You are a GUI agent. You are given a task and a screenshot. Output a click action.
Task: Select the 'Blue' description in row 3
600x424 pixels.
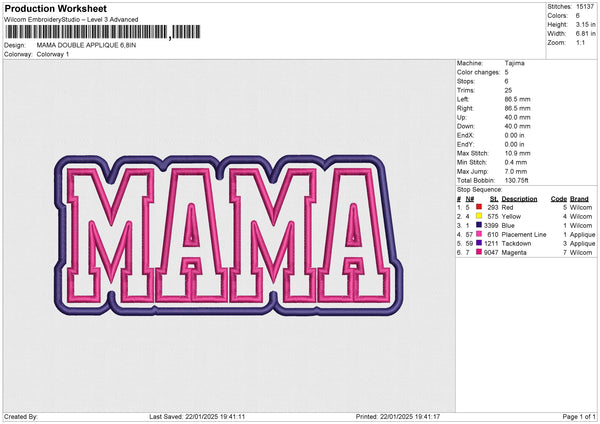508,225
